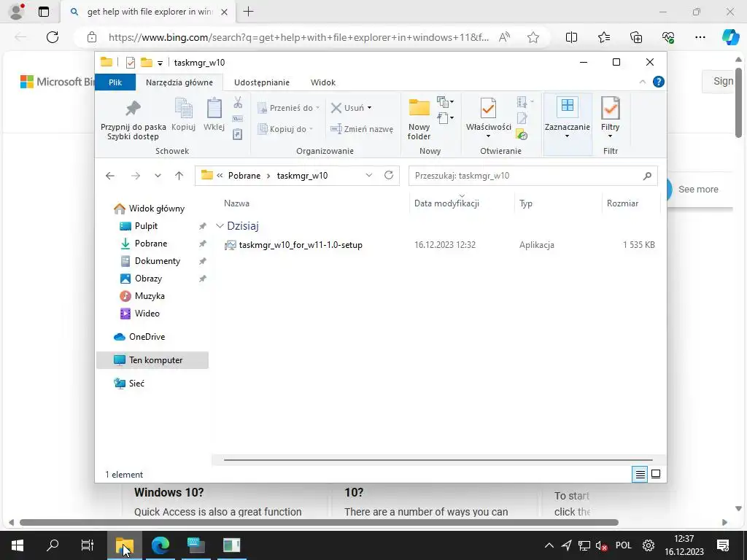Open Edge Collections icon
The image size is (747, 560).
tap(636, 37)
